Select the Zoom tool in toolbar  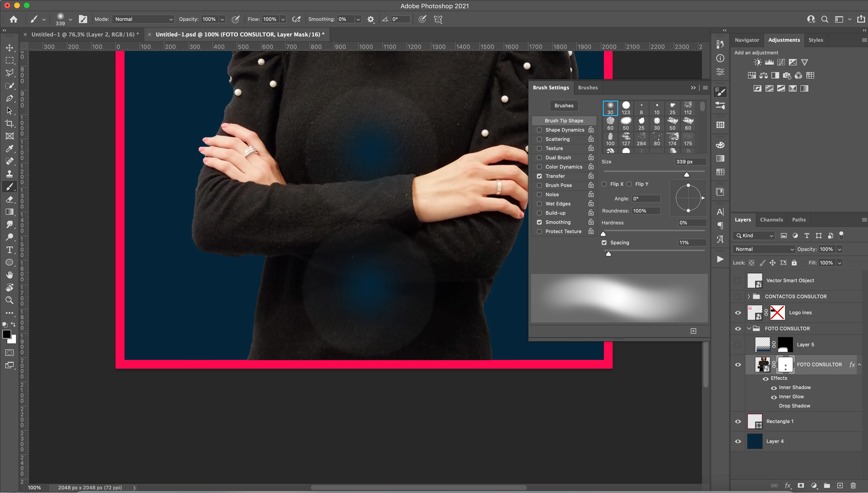coord(9,300)
